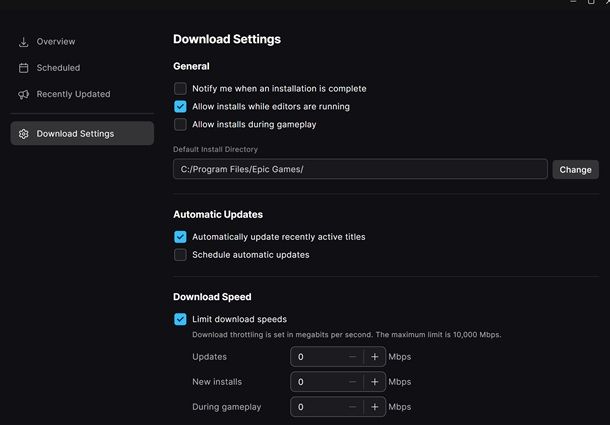This screenshot has width=610, height=425.
Task: Increase New installs speed with plus
Action: (374, 382)
